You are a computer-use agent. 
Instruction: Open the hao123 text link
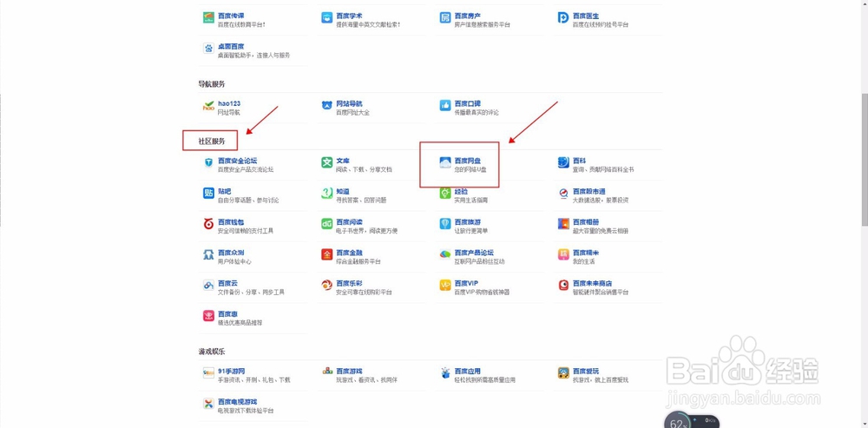pos(229,103)
